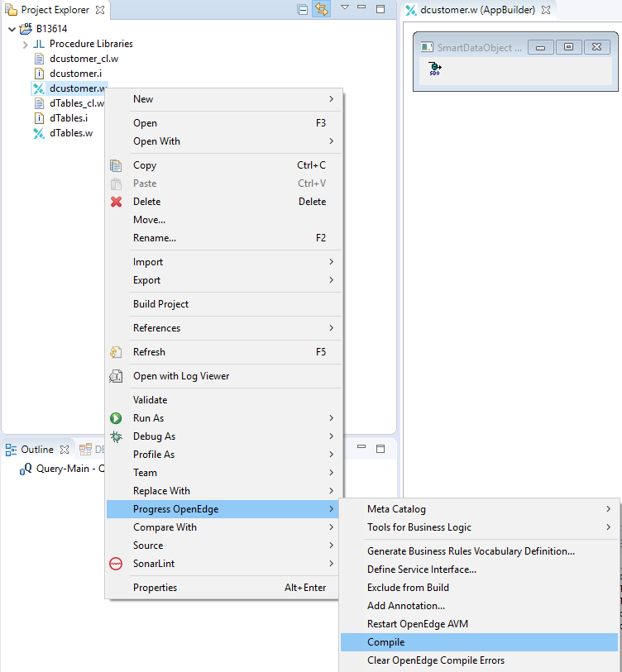Minimize the SmartDataObject window
The width and height of the screenshot is (622, 672).
point(540,47)
